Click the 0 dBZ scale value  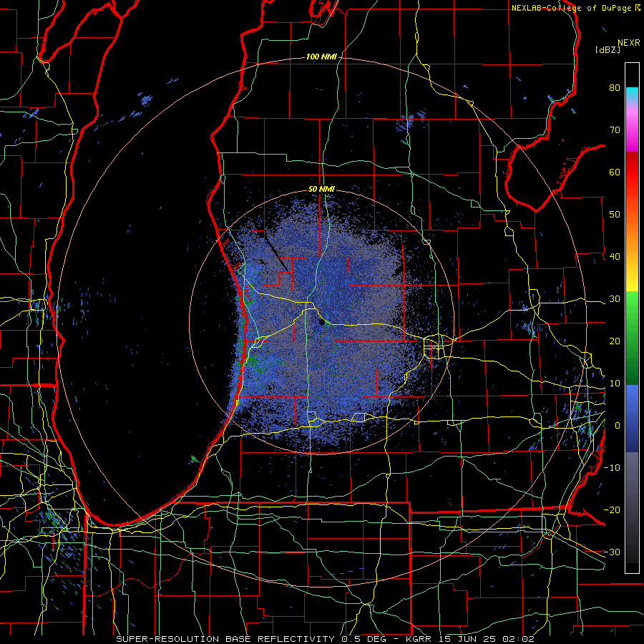[618, 426]
